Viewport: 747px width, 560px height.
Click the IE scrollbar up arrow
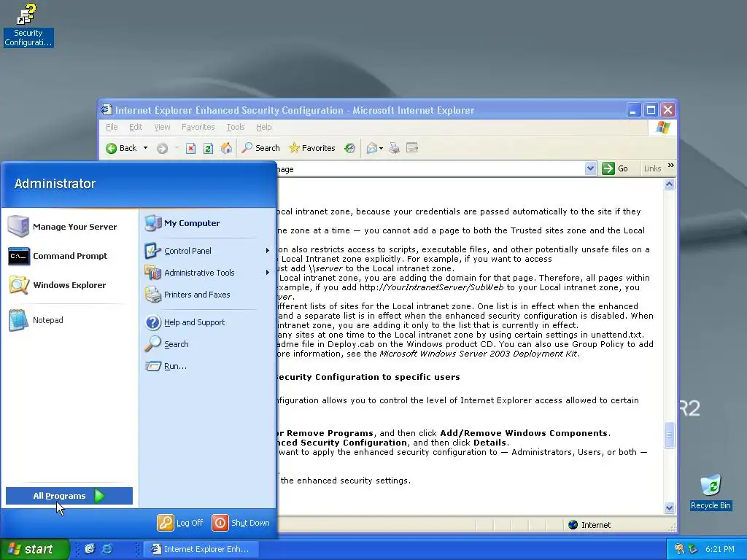[670, 184]
